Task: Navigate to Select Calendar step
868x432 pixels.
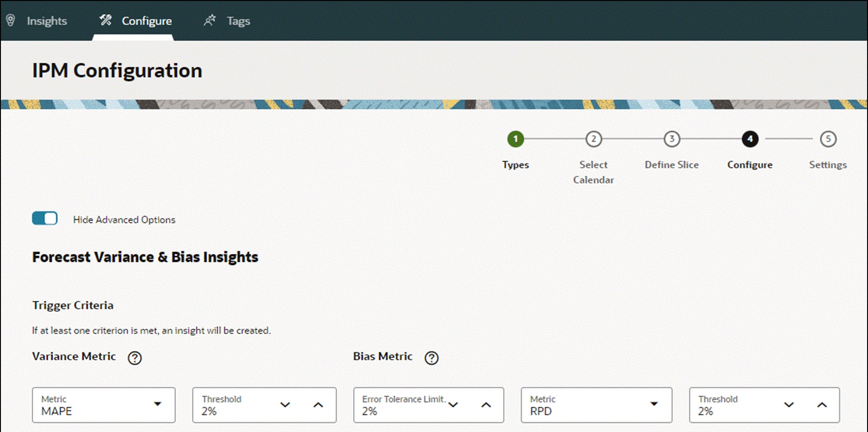Action: (593, 139)
